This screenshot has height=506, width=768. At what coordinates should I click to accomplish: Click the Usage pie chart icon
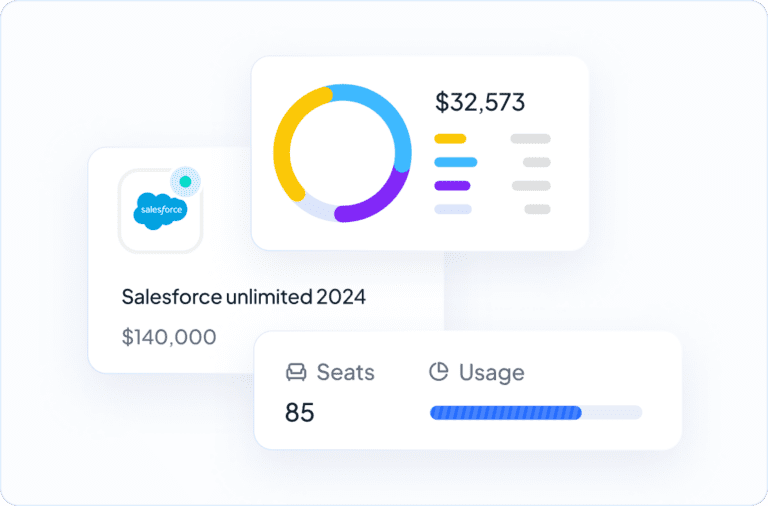(438, 371)
